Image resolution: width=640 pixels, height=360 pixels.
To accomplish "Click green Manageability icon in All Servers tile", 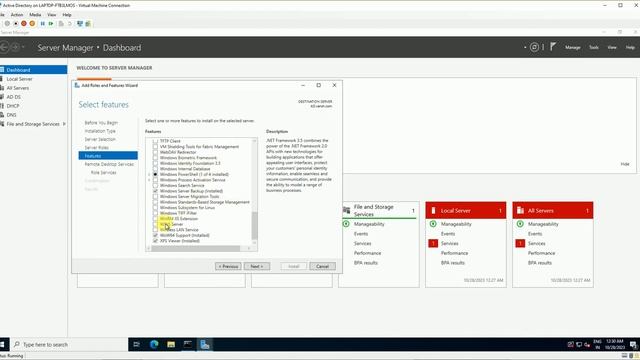I will 520,224.
